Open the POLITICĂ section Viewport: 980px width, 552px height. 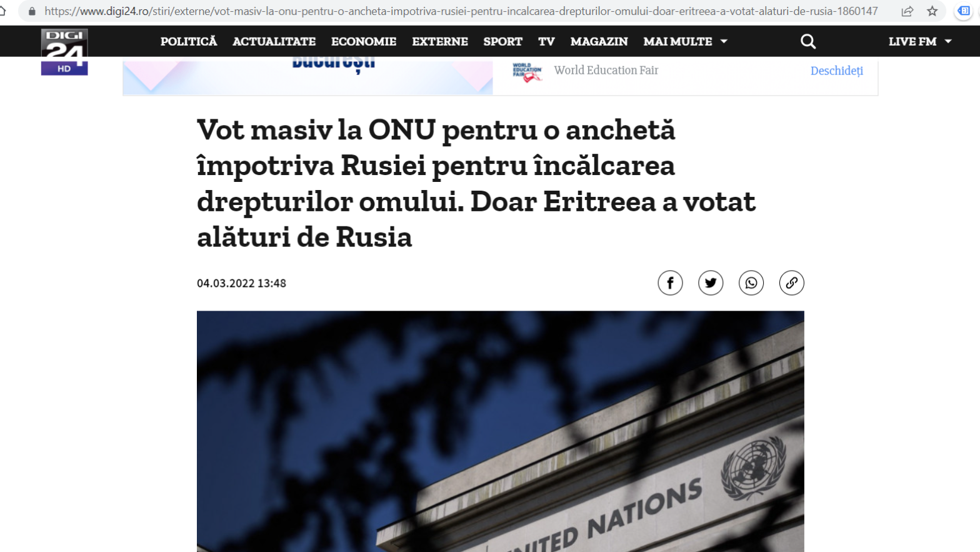pos(189,41)
